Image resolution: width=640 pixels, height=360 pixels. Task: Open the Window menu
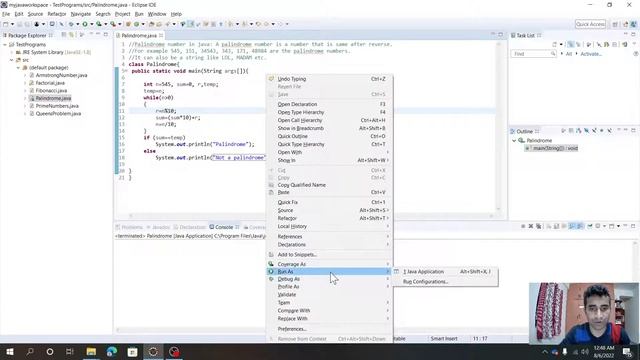(157, 14)
